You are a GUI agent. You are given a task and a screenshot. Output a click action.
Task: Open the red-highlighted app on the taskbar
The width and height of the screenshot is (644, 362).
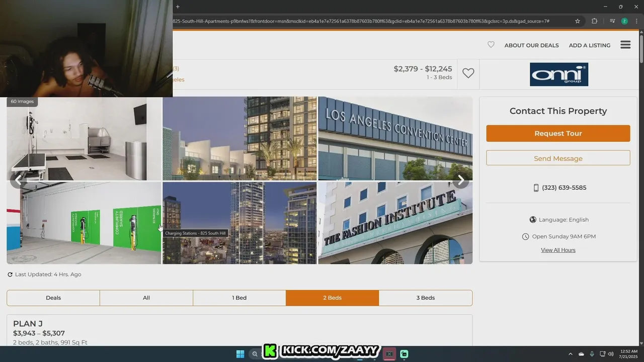click(389, 354)
